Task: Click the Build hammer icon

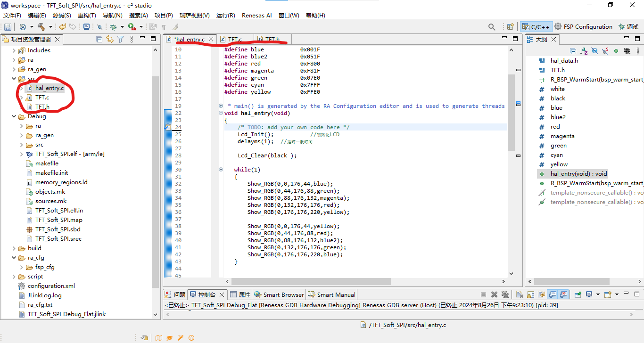Action: [x=41, y=27]
